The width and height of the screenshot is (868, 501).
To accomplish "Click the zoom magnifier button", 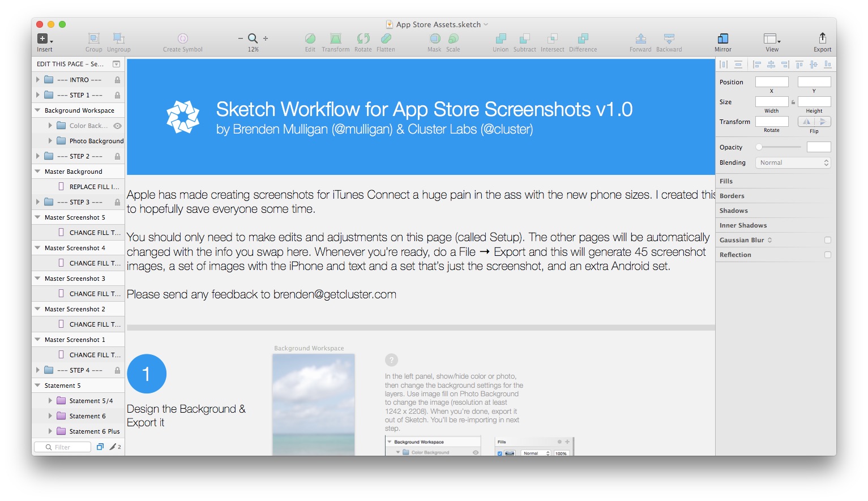I will pyautogui.click(x=253, y=38).
